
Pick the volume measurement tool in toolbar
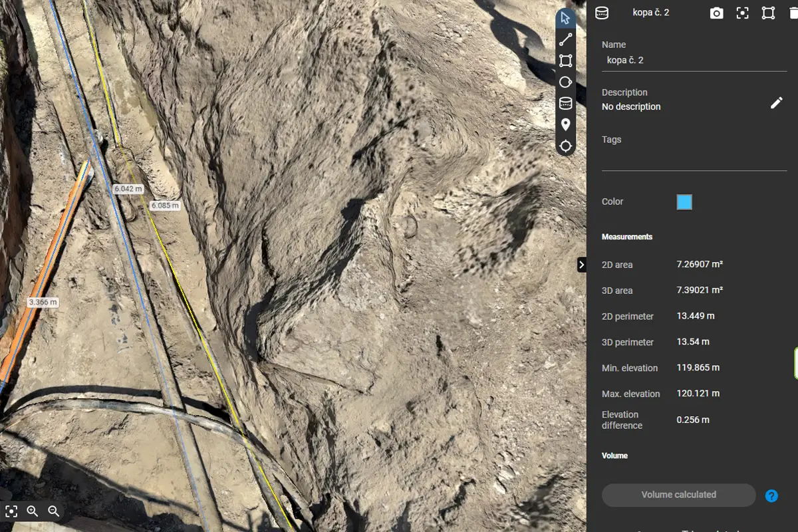pos(565,103)
